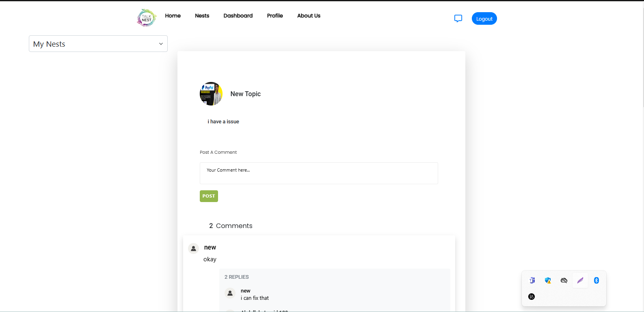
Task: Focus the 'Your Comment here...' text box
Action: point(319,173)
